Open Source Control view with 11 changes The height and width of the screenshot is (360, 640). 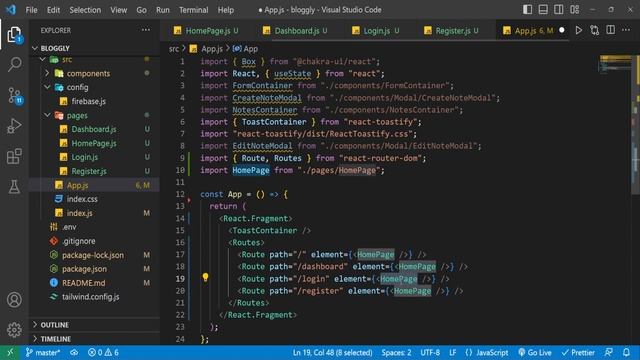point(14,95)
